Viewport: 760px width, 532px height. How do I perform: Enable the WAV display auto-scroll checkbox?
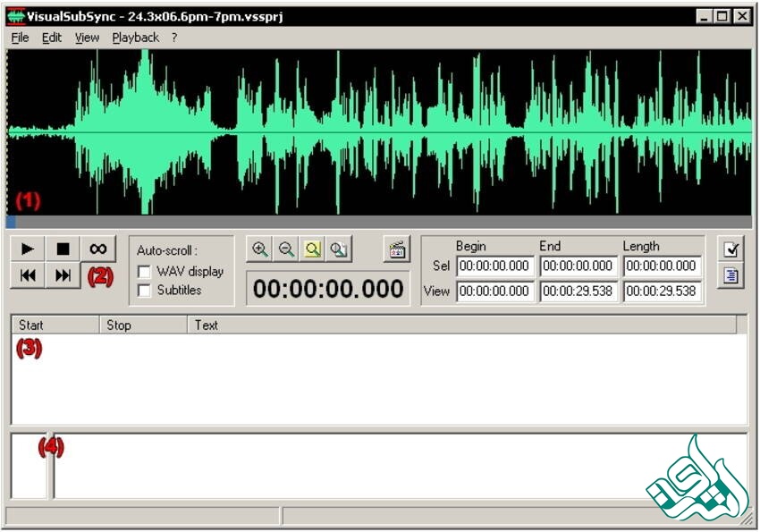point(142,271)
